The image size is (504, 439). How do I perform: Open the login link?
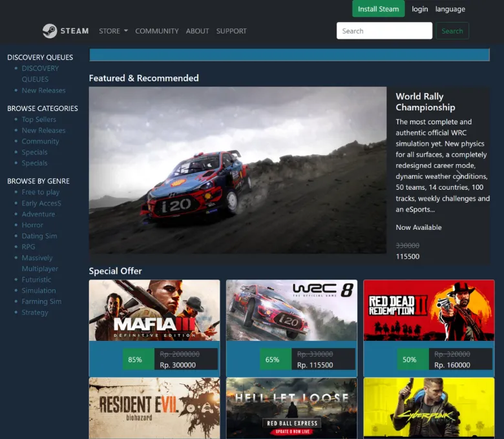point(420,9)
